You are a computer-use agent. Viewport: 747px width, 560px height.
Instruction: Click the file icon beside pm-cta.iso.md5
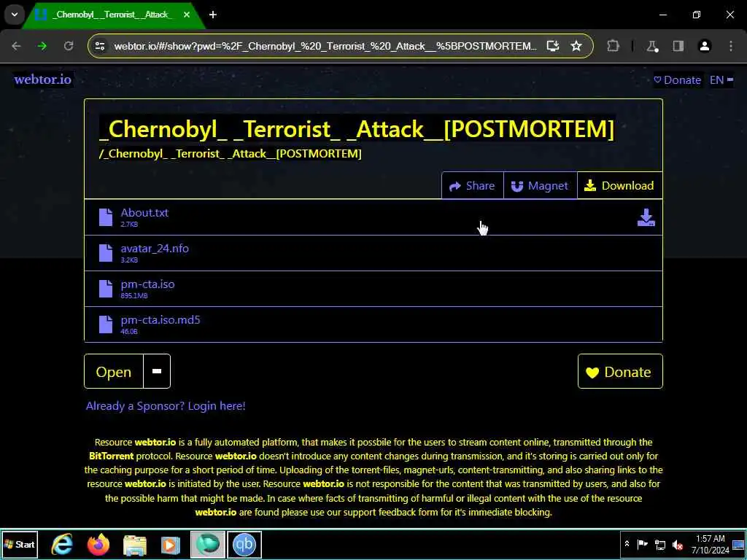tap(106, 324)
